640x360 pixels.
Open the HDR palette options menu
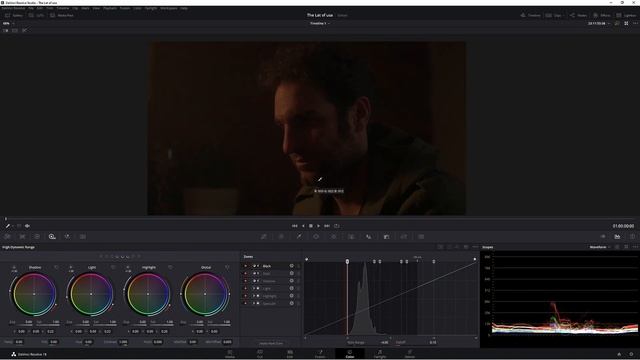tap(475, 247)
